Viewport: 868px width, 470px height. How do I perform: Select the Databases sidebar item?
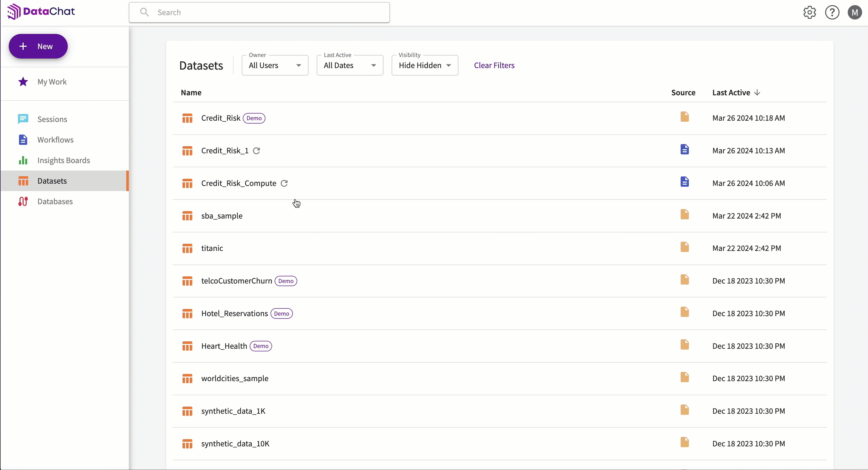pyautogui.click(x=55, y=201)
